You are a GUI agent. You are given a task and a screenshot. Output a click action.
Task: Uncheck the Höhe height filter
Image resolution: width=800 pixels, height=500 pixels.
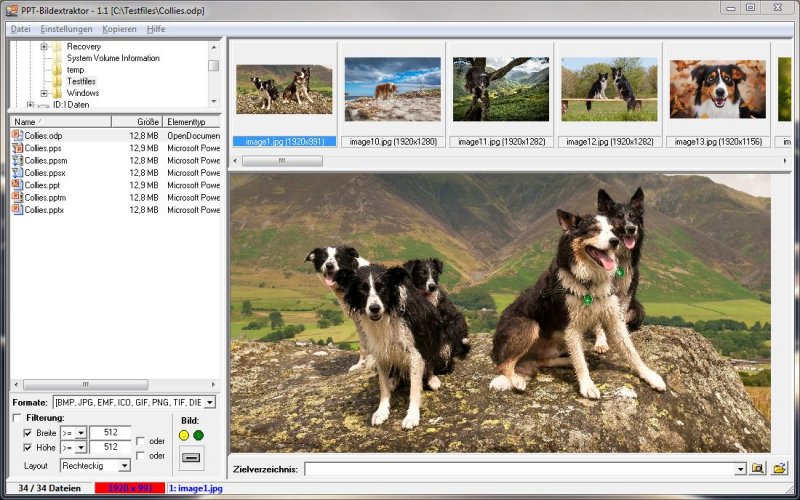(x=28, y=448)
